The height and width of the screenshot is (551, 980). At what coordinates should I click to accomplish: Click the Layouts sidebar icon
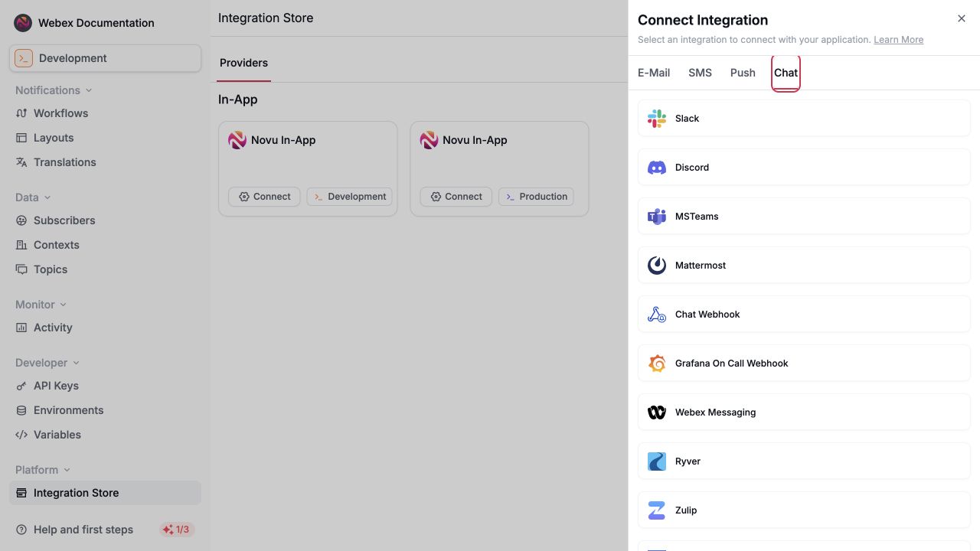21,138
